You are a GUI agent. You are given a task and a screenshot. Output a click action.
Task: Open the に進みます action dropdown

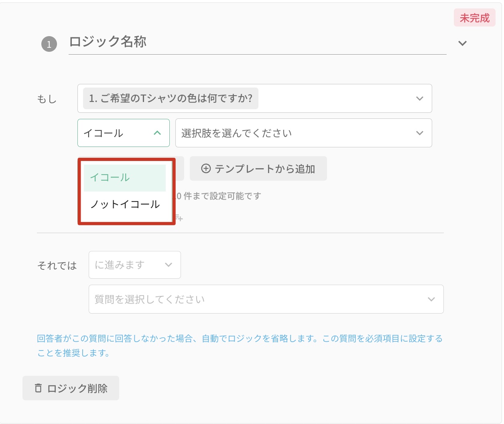pos(134,265)
